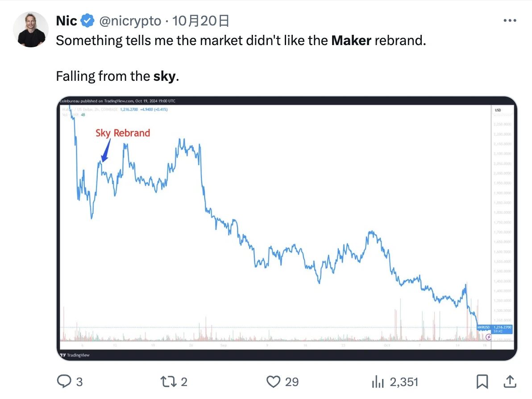Click the blue verified badge beside Nic
532x399 pixels.
(x=87, y=20)
